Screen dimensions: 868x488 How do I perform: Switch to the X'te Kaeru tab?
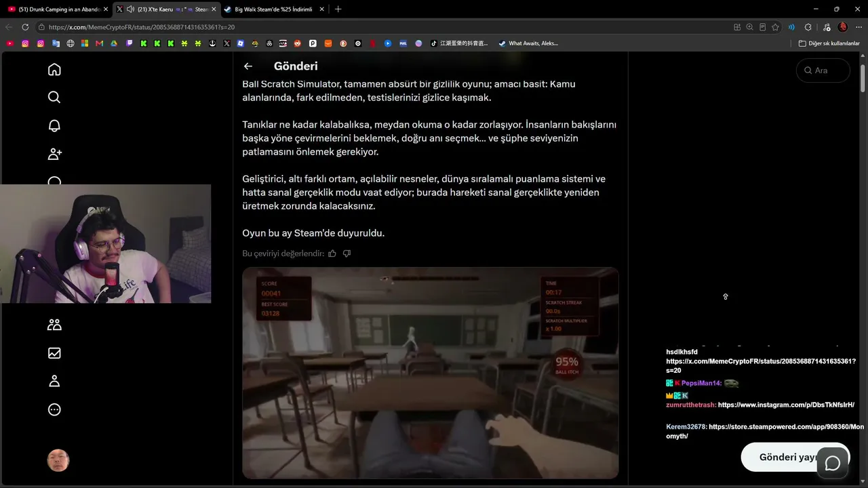[165, 9]
